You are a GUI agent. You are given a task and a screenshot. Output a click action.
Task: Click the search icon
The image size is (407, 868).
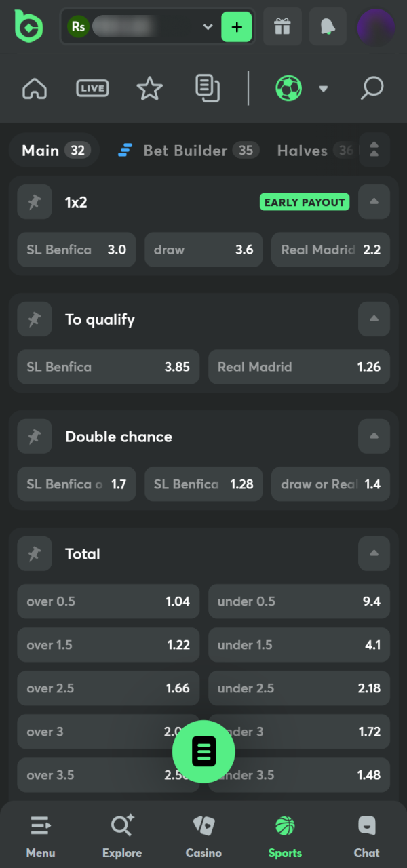(x=372, y=88)
